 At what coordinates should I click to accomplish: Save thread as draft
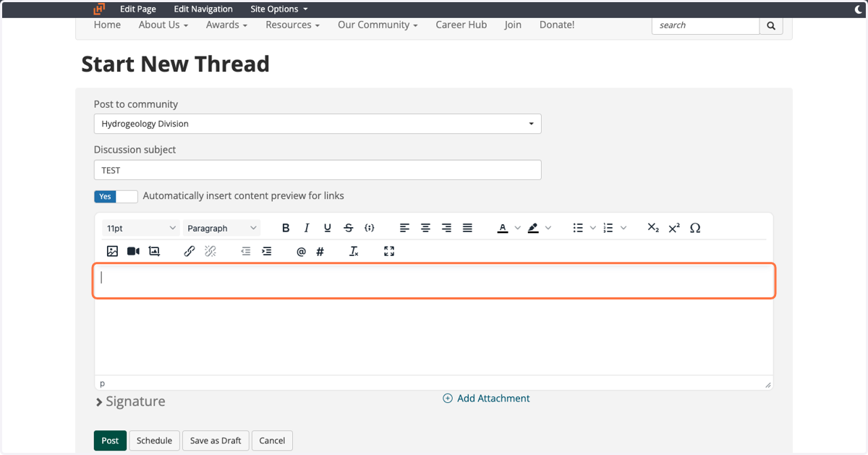click(216, 441)
